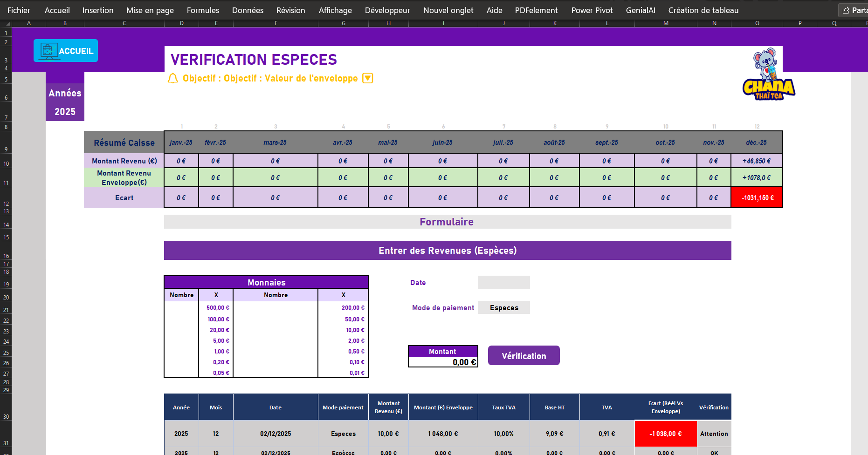868x455 pixels.
Task: Click the déc.-25 month header cell
Action: 756,143
